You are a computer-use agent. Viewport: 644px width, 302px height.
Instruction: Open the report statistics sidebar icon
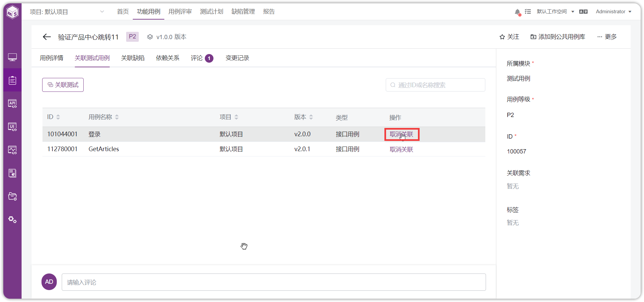[x=13, y=173]
